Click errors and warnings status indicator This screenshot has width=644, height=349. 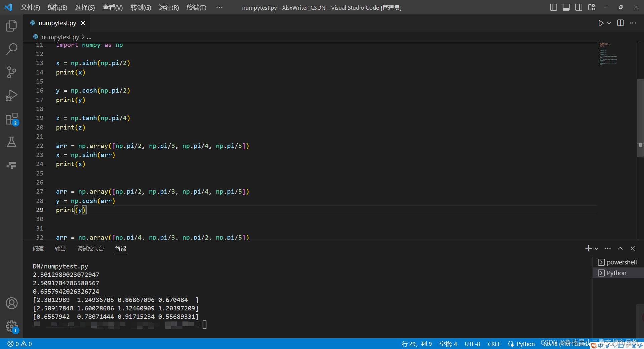pos(19,344)
